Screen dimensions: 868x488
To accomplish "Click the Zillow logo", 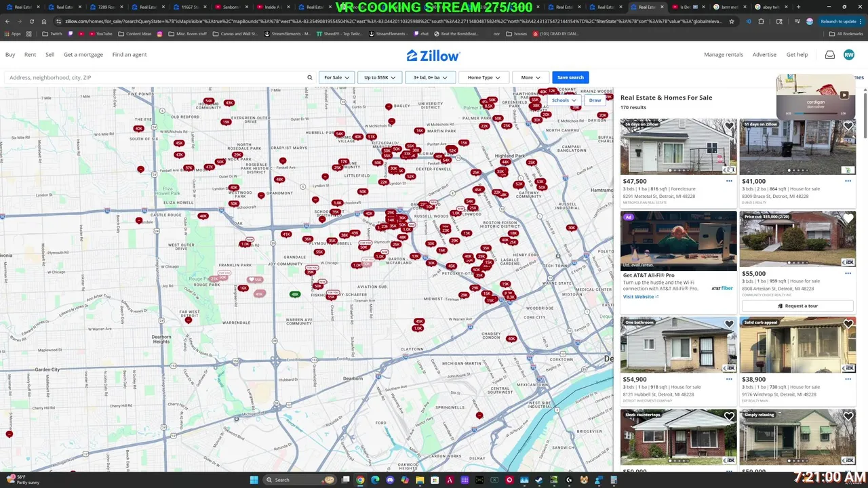I will 433,56.
